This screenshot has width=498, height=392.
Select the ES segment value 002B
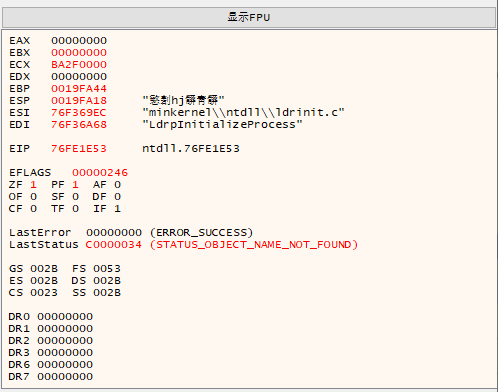pos(44,281)
